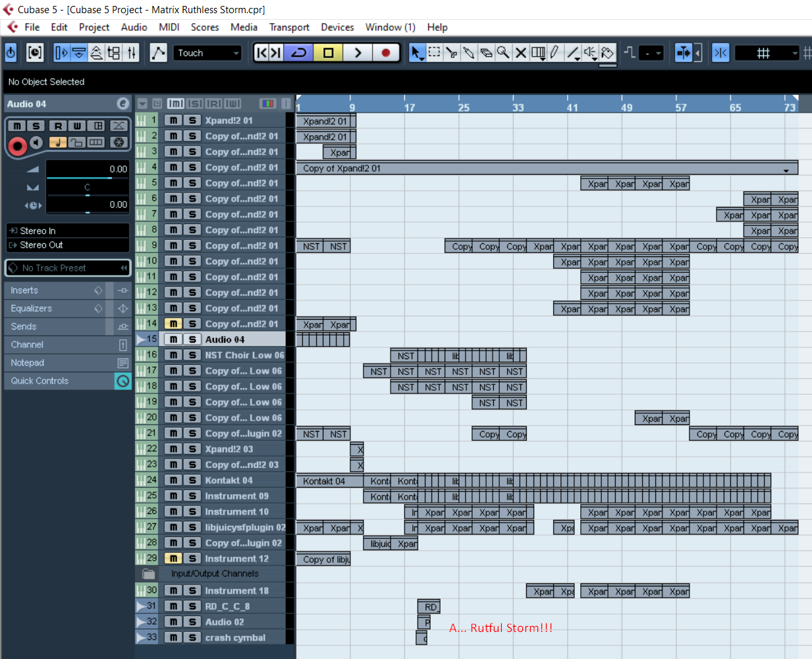Image resolution: width=812 pixels, height=659 pixels.
Task: Click Go to previous marker button
Action: pyautogui.click(x=261, y=53)
